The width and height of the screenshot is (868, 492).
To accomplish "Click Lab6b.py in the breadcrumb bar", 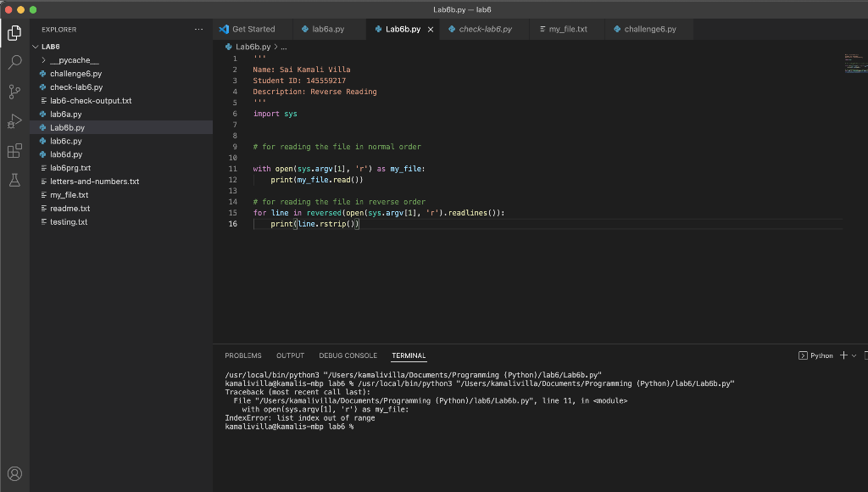I will tap(253, 48).
